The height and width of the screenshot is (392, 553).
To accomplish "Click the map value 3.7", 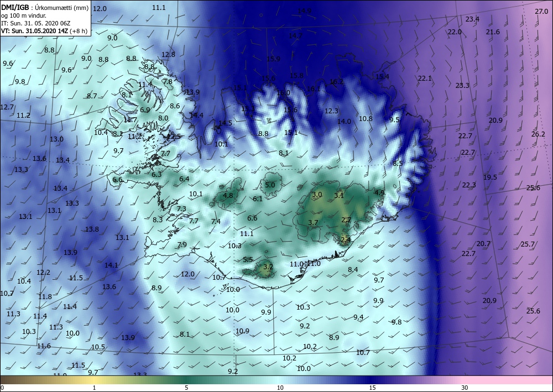I will 313,222.
